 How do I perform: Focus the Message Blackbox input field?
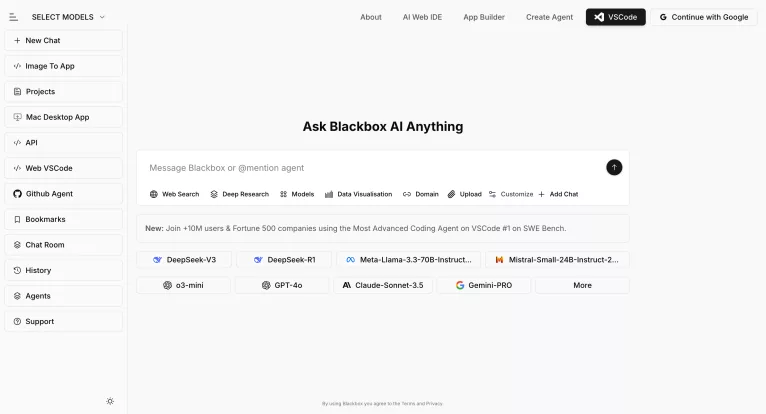[374, 168]
